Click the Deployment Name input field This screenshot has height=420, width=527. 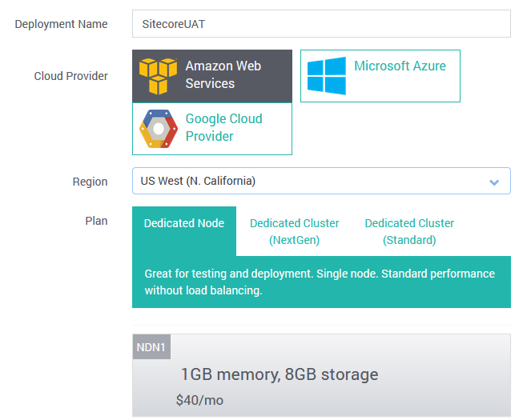point(321,23)
